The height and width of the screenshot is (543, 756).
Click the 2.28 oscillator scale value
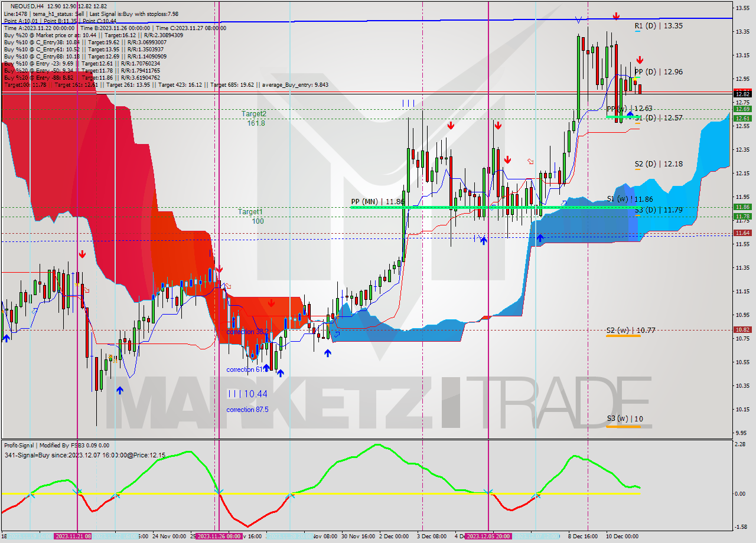pos(741,445)
